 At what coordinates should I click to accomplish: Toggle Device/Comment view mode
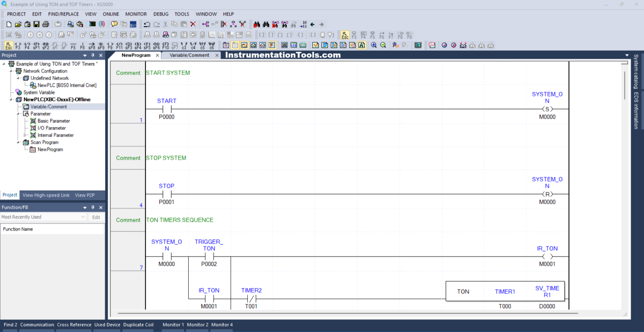(343, 45)
